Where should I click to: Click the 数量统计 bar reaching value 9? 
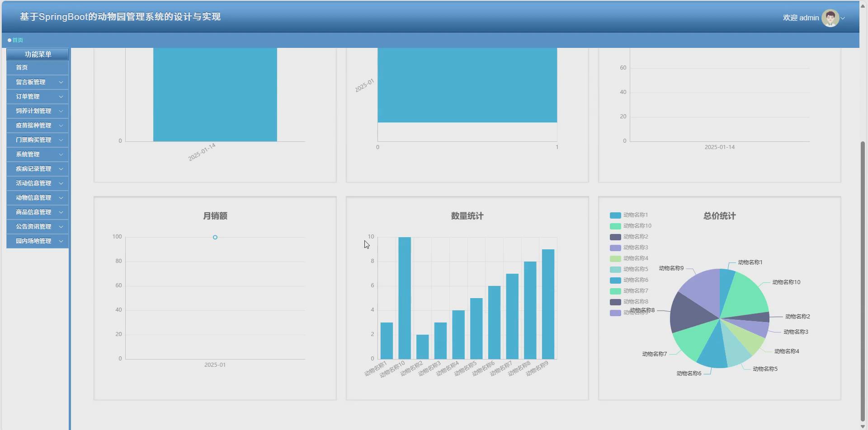tap(548, 304)
